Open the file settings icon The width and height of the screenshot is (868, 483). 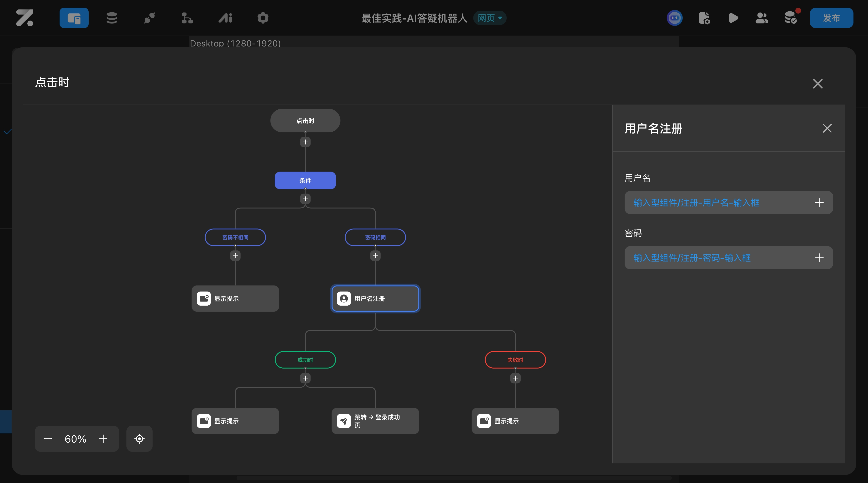coord(704,18)
